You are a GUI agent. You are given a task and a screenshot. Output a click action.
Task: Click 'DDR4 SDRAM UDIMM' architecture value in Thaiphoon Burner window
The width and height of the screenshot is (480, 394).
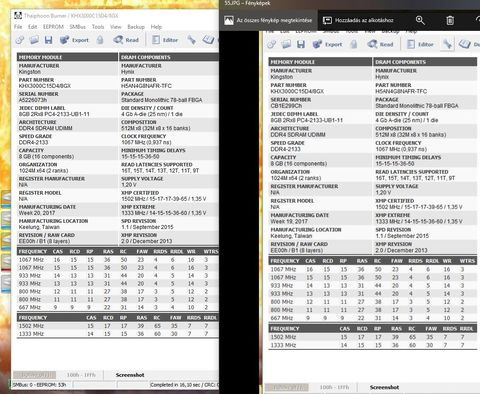point(45,128)
